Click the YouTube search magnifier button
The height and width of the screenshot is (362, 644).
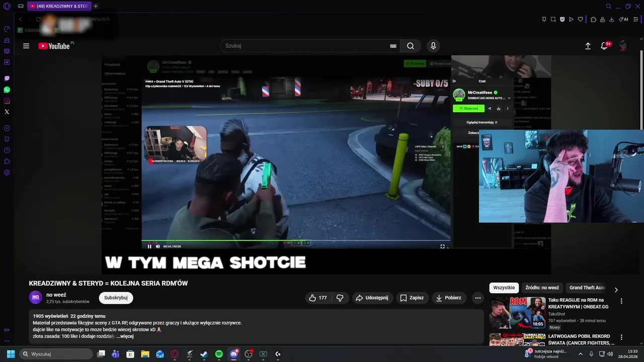[411, 46]
